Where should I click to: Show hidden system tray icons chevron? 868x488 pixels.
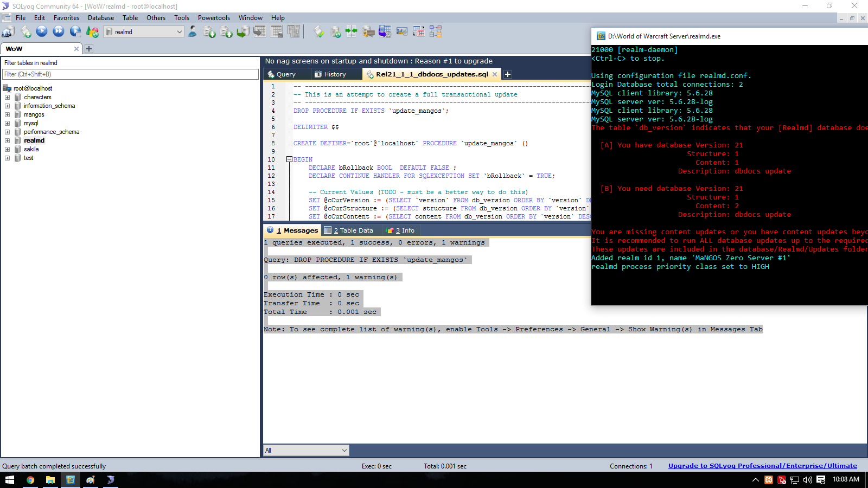tap(755, 480)
